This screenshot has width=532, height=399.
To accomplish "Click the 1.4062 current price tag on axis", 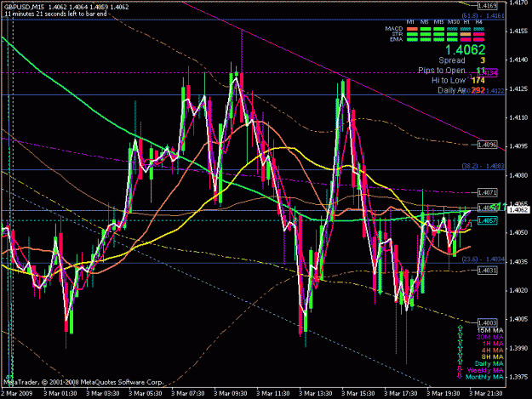I will [x=518, y=210].
